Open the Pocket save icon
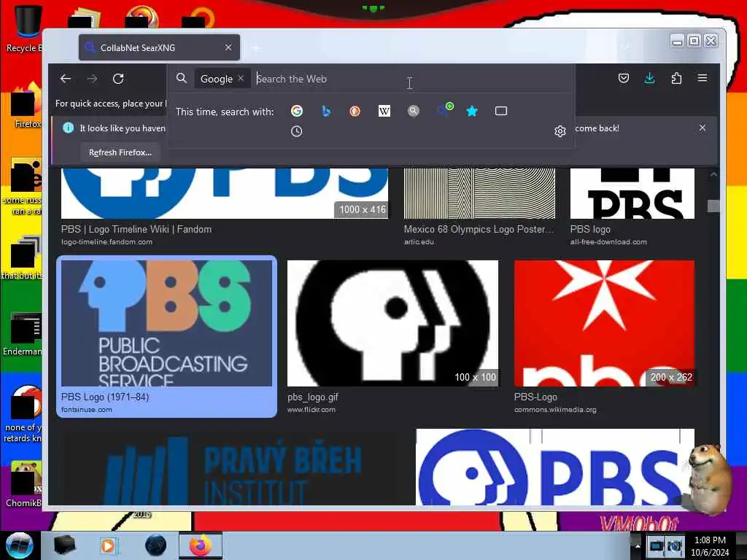Viewport: 747px width, 560px height. click(x=623, y=78)
